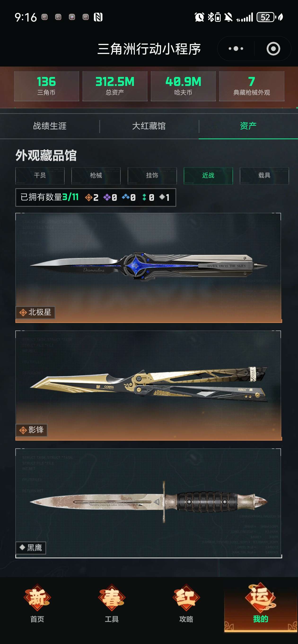Switch to the 大红藏馆 tab

click(149, 126)
